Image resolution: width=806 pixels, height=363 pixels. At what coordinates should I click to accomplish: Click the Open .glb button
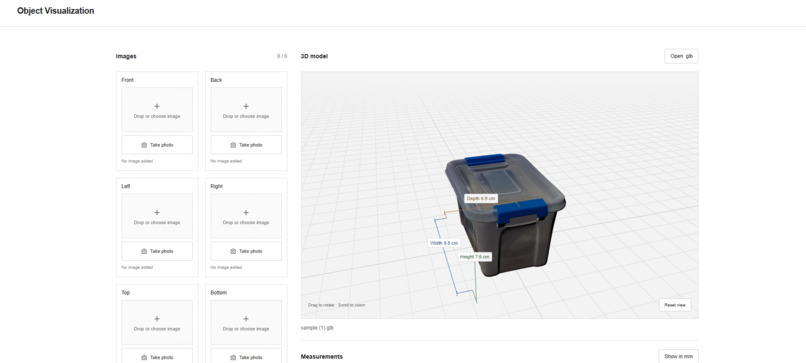(681, 57)
